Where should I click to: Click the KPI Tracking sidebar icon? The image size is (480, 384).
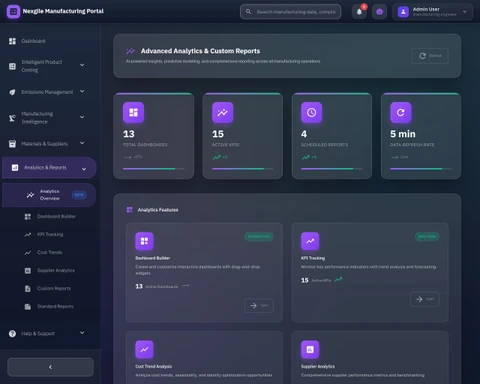tap(28, 235)
